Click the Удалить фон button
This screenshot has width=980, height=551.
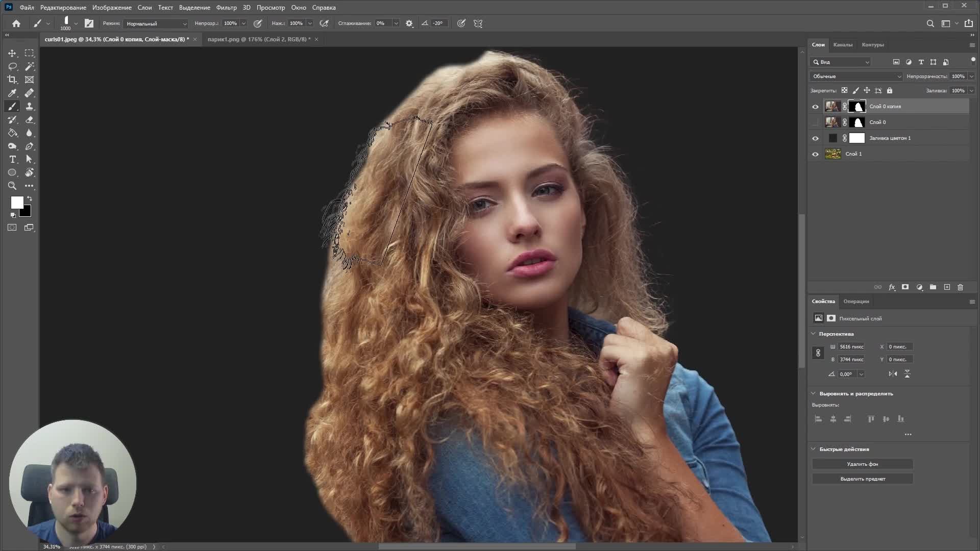click(862, 464)
